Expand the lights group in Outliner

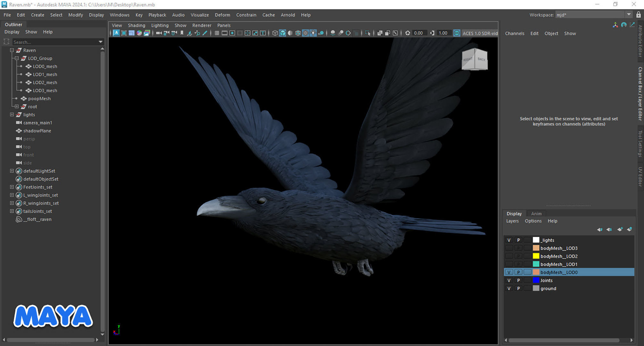12,114
